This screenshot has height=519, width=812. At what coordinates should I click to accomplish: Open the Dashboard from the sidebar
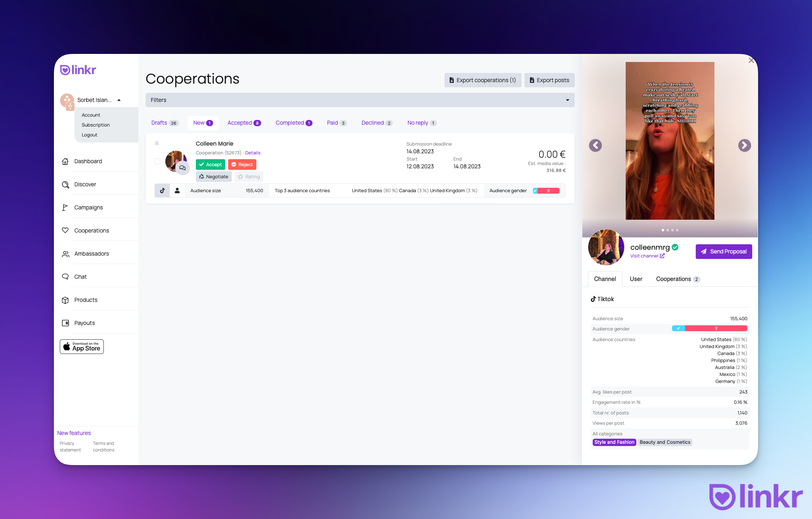click(65, 161)
